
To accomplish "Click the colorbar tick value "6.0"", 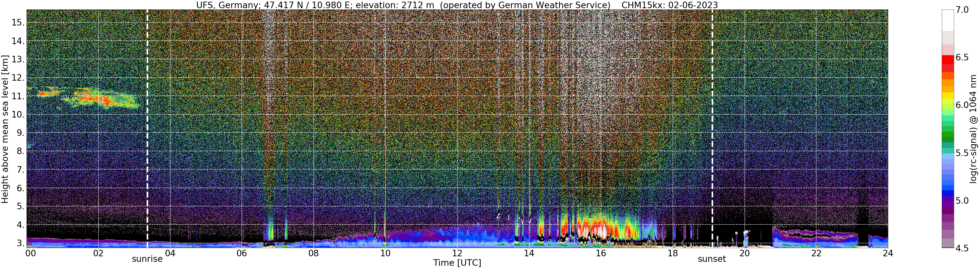I will [x=962, y=105].
